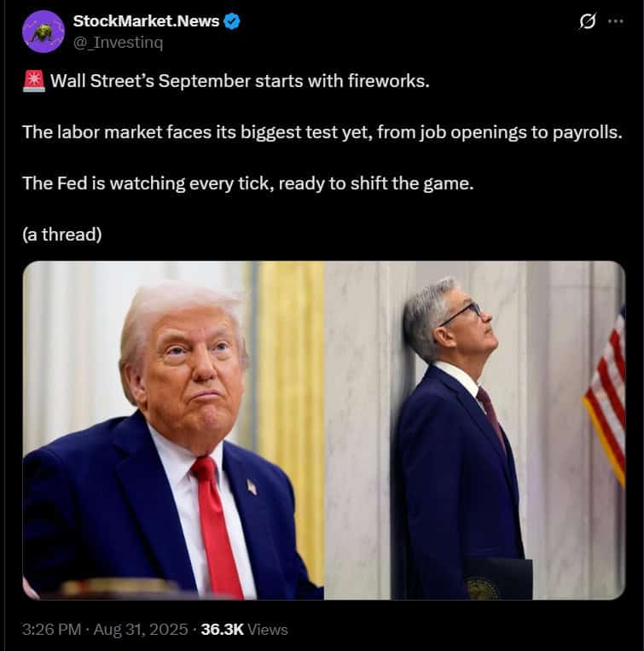This screenshot has height=651, width=644.
Task: Open the StockMarket.News bull profile avatar
Action: coord(44,32)
